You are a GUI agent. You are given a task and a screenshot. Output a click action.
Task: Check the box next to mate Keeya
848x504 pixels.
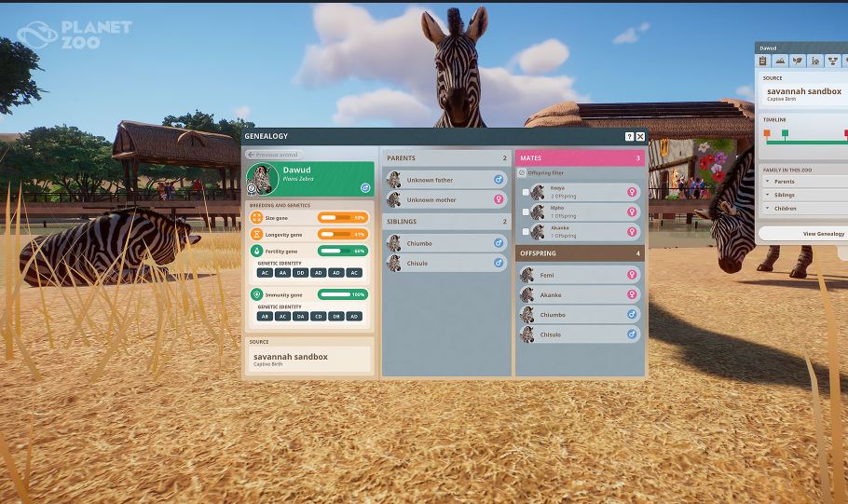pos(526,192)
